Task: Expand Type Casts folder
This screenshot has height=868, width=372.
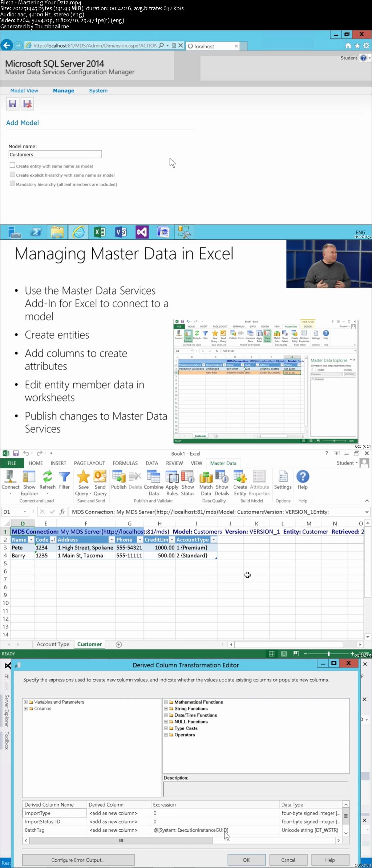Action: coord(166,728)
